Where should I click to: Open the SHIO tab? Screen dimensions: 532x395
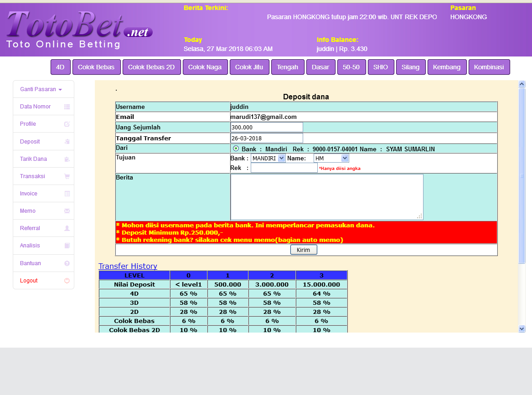point(381,67)
